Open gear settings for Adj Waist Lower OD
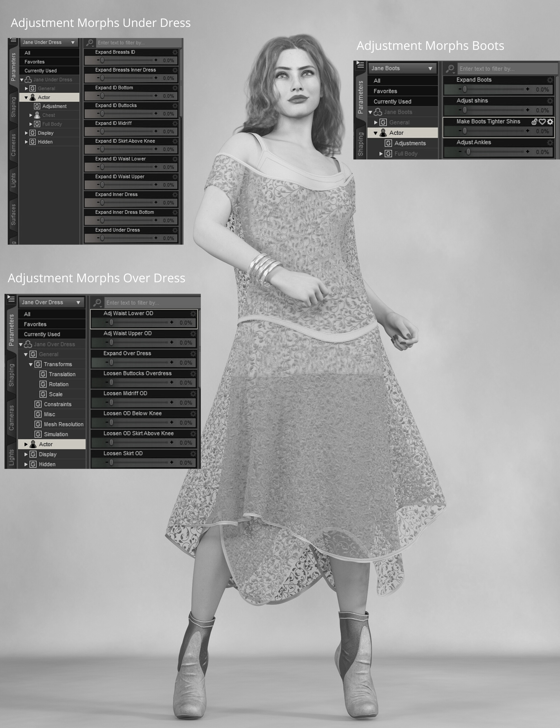The width and height of the screenshot is (560, 728). (193, 313)
